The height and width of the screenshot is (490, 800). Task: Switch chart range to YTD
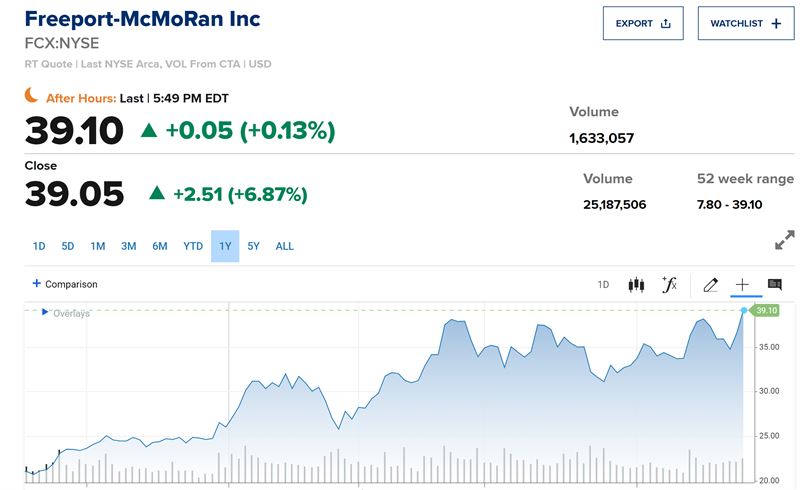pos(193,246)
